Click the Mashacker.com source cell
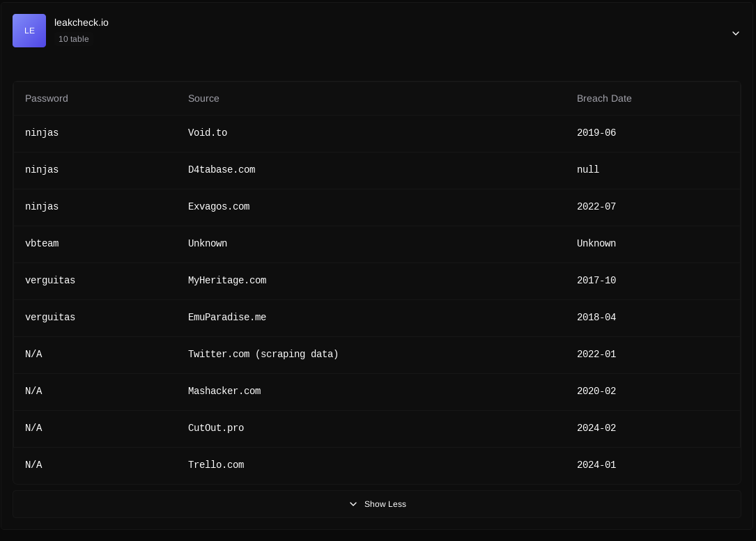This screenshot has width=756, height=541. click(224, 391)
